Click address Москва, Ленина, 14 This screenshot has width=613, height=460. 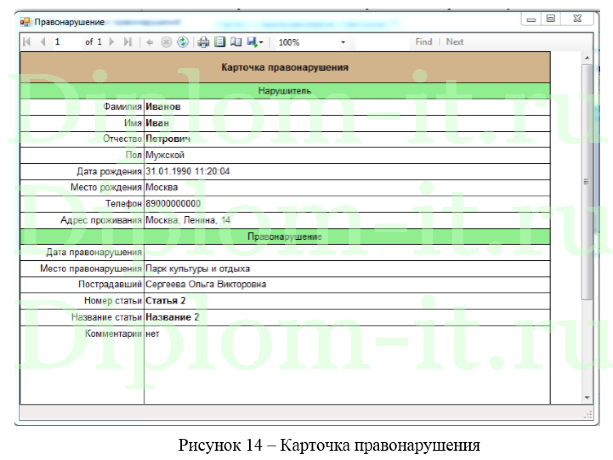tap(188, 220)
